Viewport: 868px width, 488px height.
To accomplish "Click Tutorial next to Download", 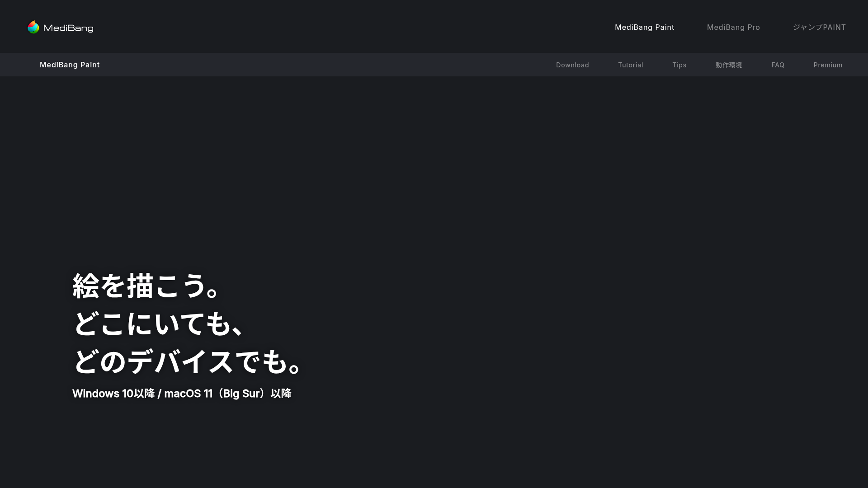I will pos(630,65).
